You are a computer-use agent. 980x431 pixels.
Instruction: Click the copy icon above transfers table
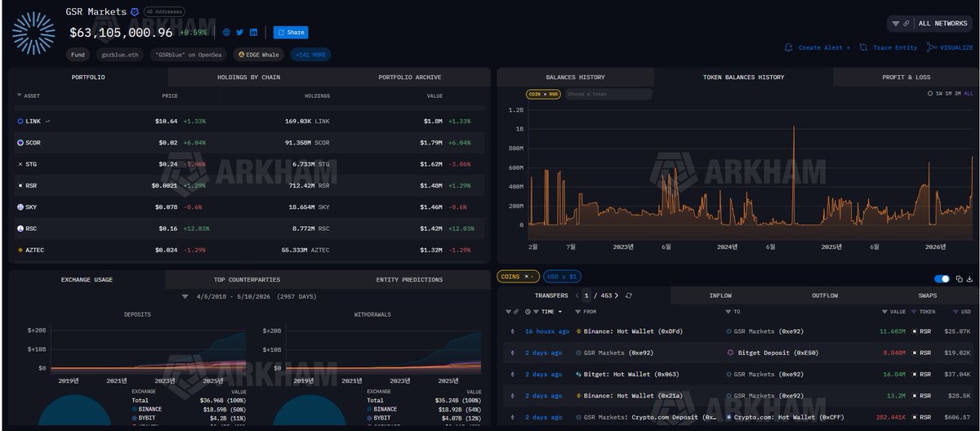pos(959,279)
